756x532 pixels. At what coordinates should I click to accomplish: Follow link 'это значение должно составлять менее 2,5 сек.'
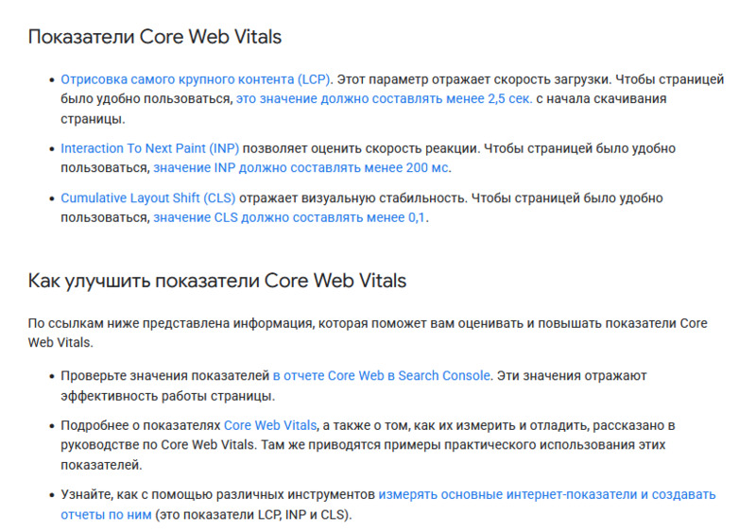click(385, 99)
